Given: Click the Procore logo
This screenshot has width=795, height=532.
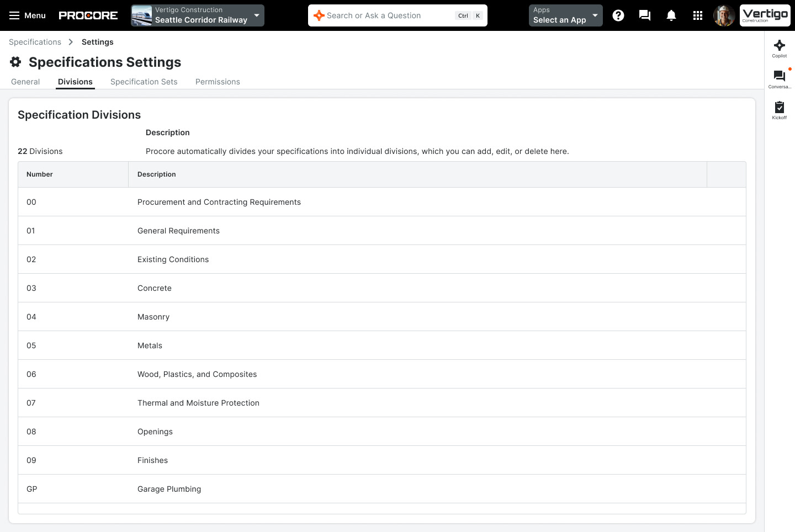Looking at the screenshot, I should pos(88,15).
